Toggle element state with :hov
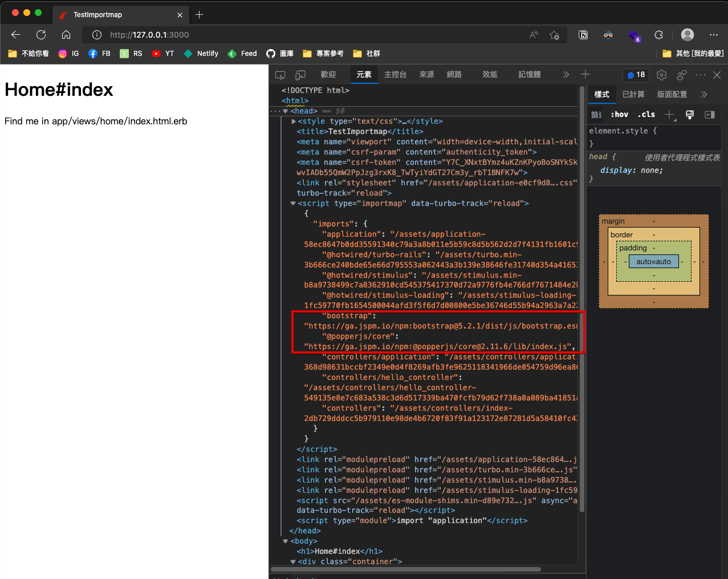Screen dimensions: 728x579 [x=619, y=115]
